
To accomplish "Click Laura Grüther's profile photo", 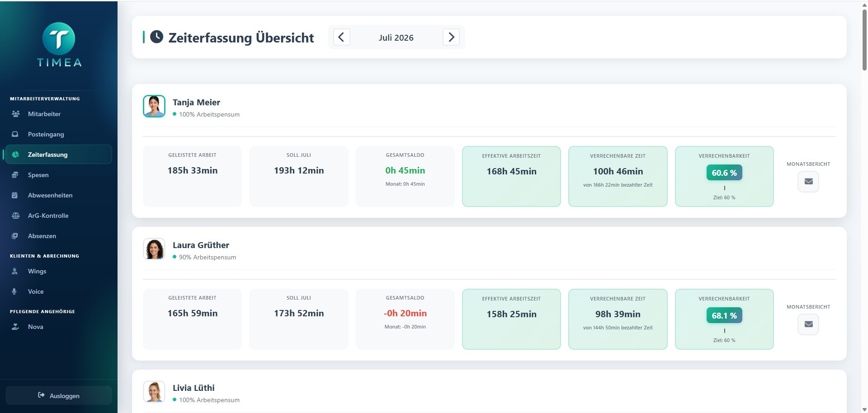I will (154, 249).
